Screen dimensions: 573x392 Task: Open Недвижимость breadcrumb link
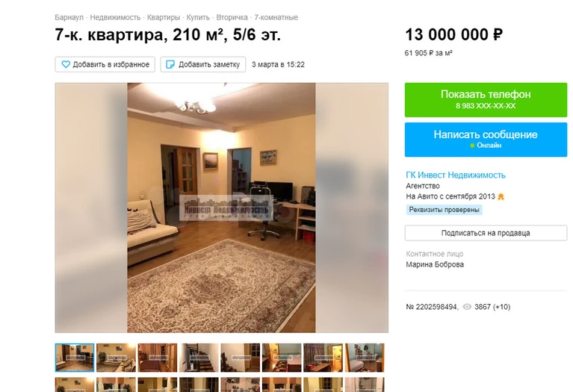click(115, 17)
